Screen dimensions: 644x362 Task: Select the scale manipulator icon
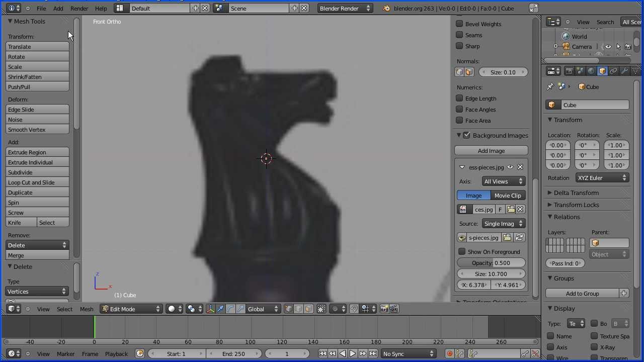tap(240, 309)
